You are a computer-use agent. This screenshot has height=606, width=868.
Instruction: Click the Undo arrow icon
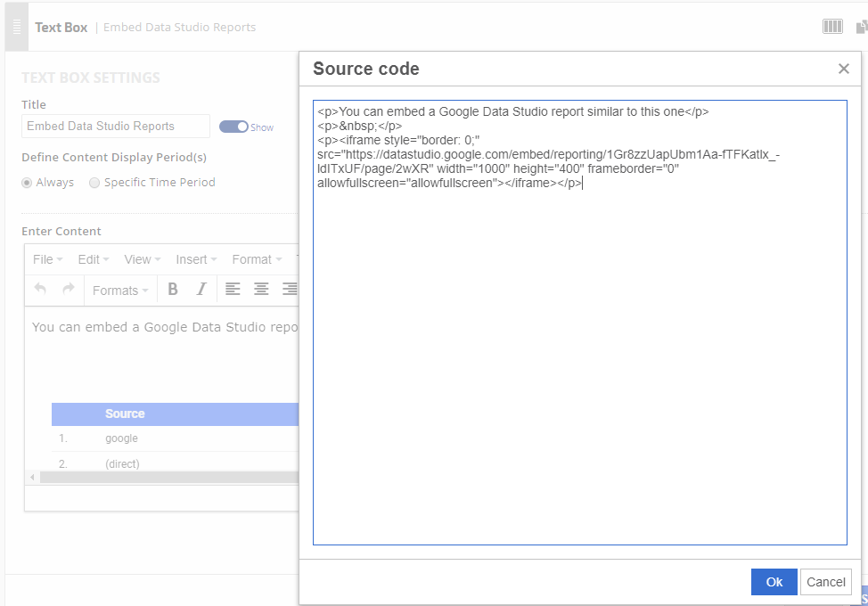(40, 290)
